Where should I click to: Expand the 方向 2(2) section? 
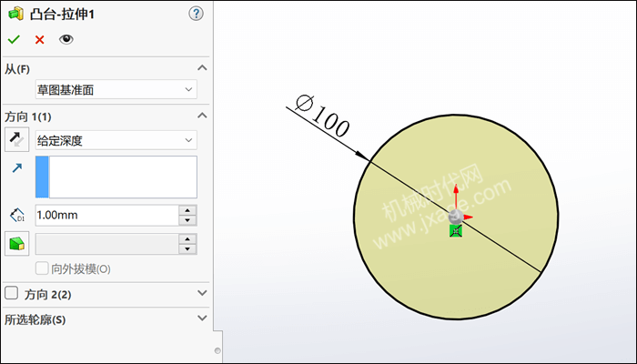click(202, 293)
